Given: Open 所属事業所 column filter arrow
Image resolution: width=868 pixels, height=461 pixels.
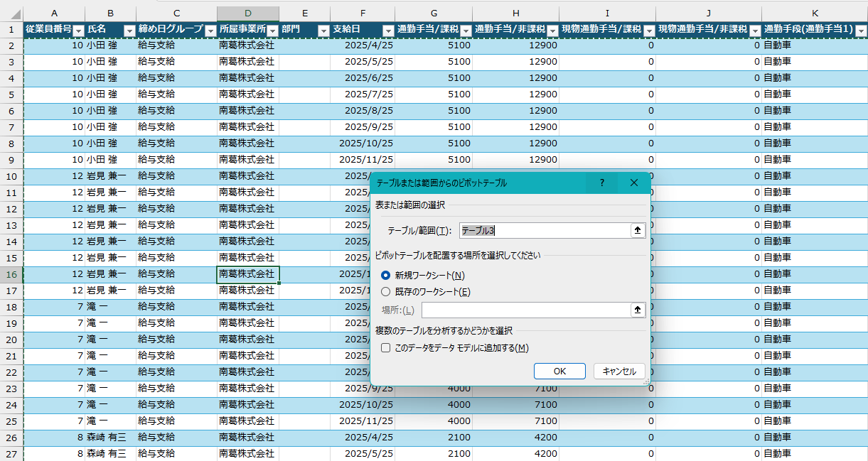Looking at the screenshot, I should click(x=272, y=31).
